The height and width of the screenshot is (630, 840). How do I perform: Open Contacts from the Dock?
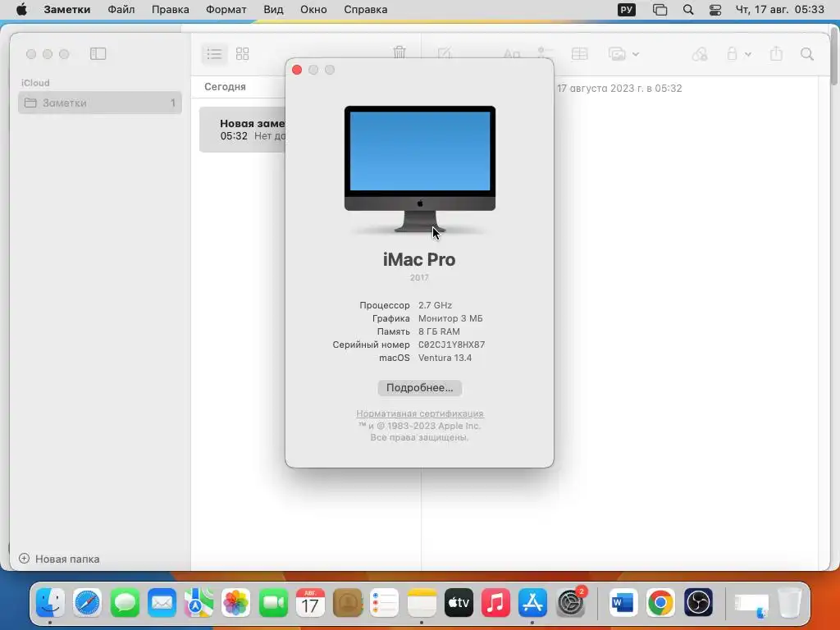348,603
